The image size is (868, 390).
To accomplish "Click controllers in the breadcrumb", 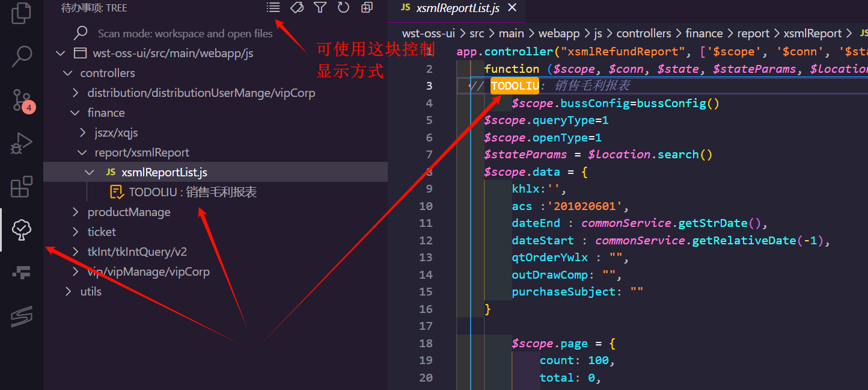I will 643,33.
